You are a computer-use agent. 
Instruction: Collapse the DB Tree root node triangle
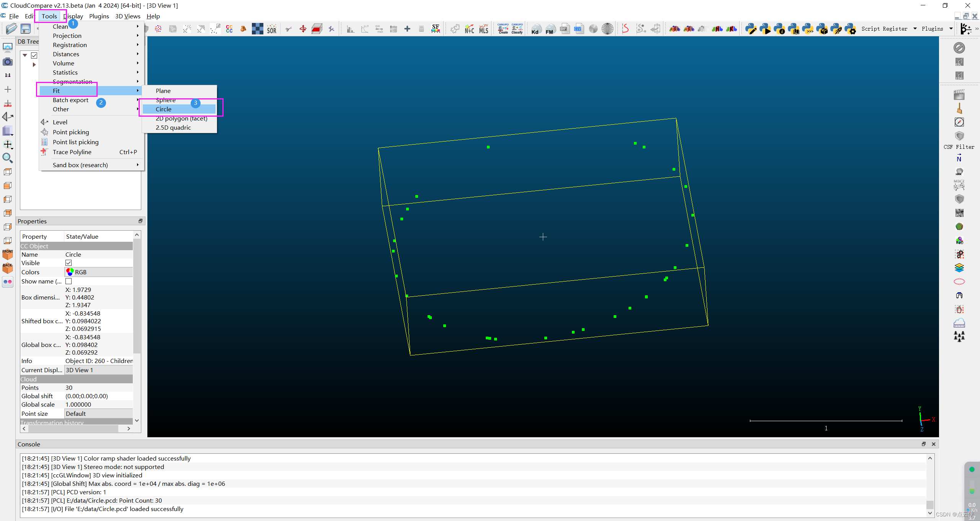coord(25,55)
